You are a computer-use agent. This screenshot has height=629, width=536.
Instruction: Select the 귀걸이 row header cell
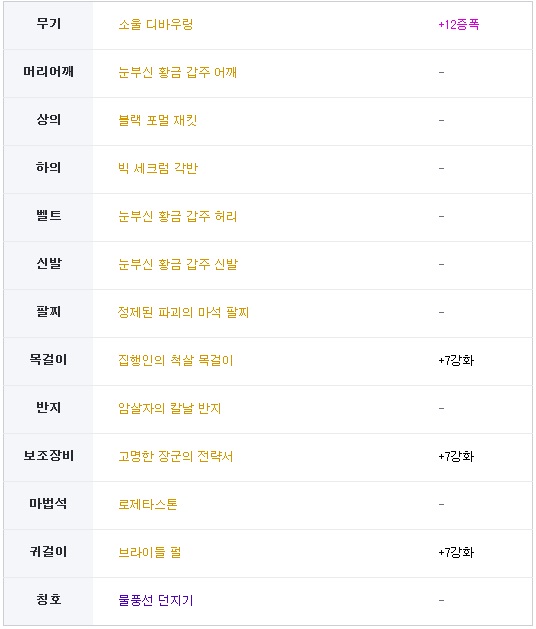(49, 554)
